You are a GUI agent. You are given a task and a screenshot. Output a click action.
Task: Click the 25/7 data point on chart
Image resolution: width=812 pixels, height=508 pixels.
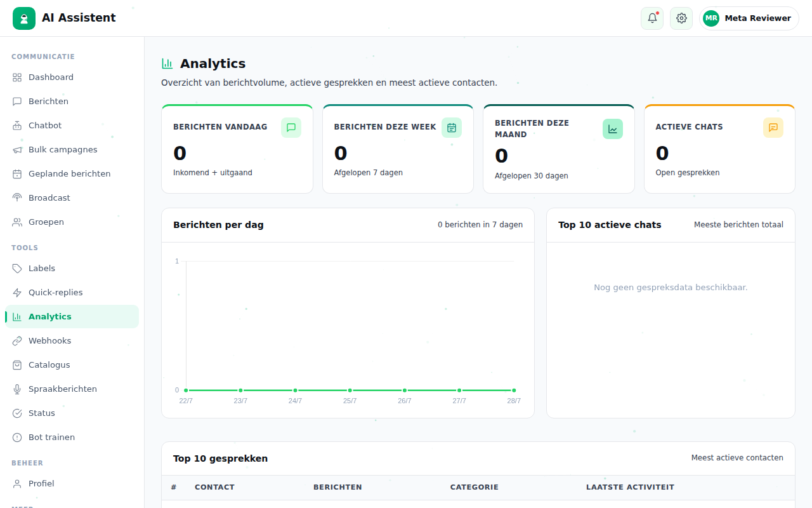click(x=350, y=391)
